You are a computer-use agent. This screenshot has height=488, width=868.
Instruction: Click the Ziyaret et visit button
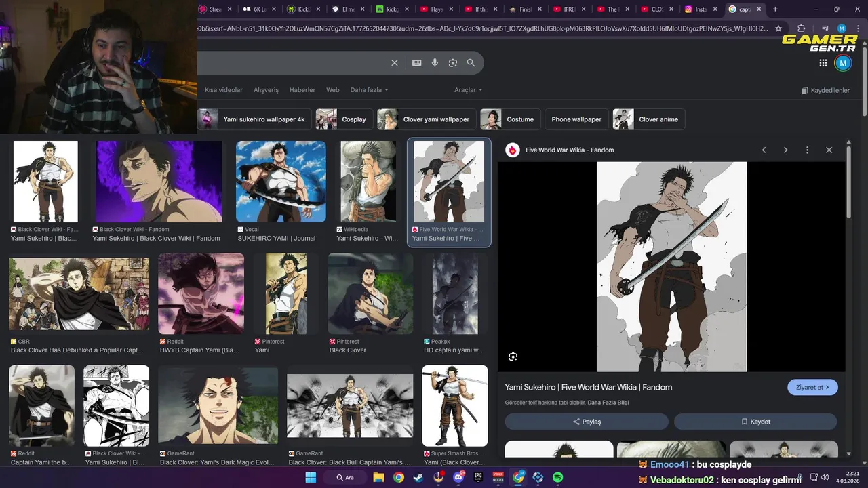812,387
